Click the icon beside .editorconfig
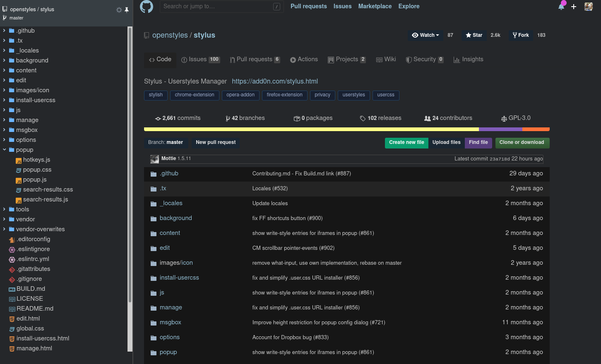This screenshot has height=364, width=601. pyautogui.click(x=12, y=239)
